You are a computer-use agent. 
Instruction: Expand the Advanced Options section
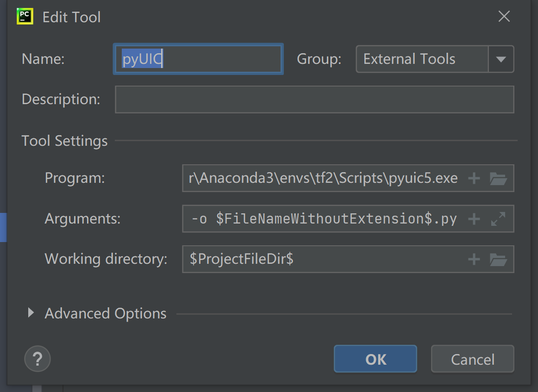31,313
